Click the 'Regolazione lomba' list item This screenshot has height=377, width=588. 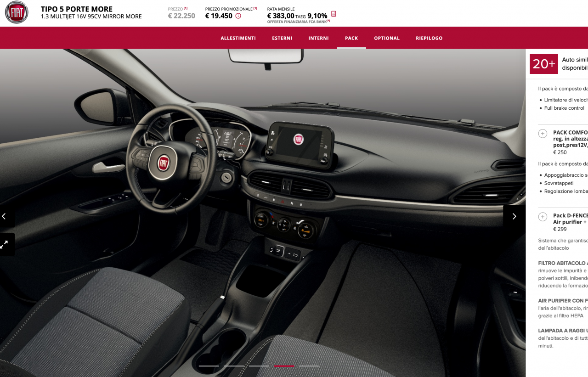coord(566,191)
